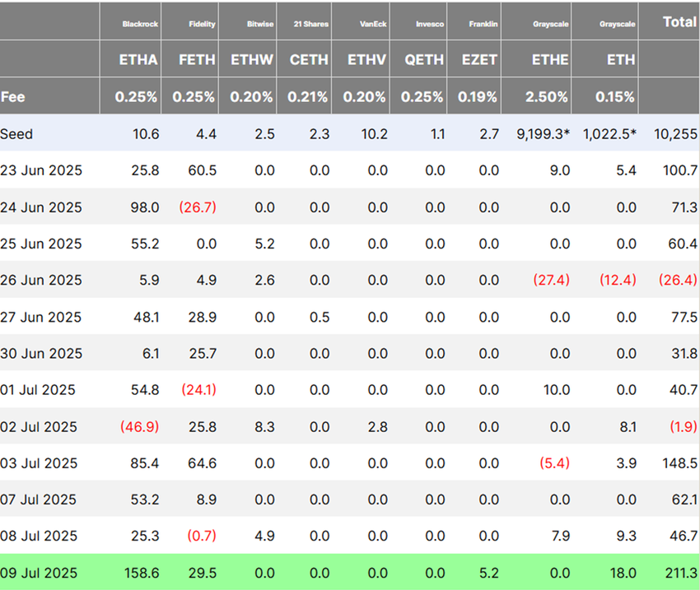Click the QETH ticker header
Image resolution: width=700 pixels, height=590 pixels.
[424, 60]
